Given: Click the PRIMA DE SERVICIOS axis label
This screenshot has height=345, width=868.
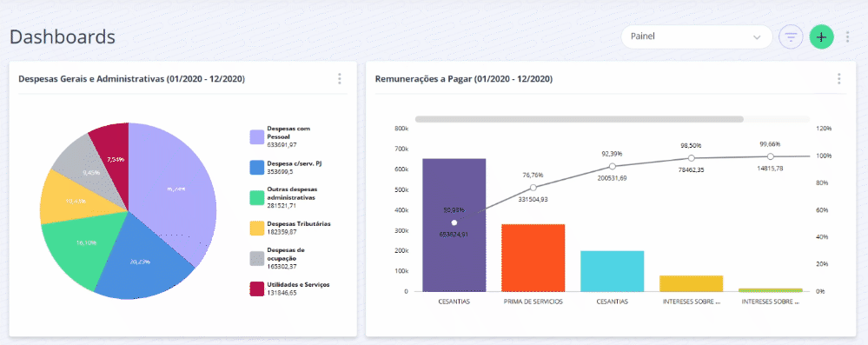Looking at the screenshot, I should click(533, 302).
